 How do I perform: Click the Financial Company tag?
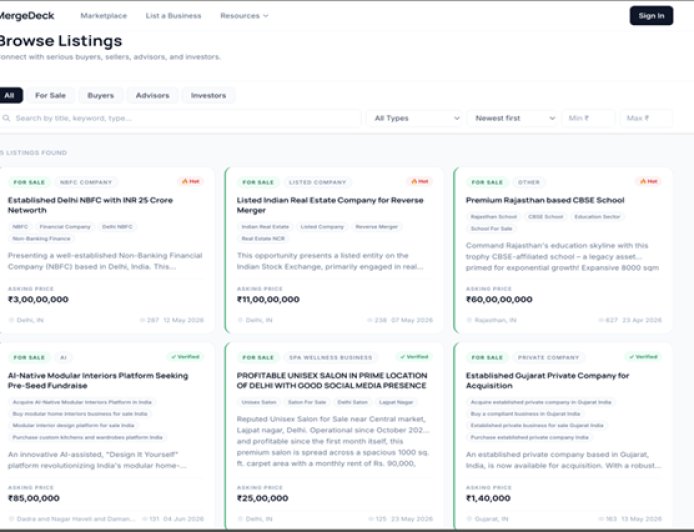point(65,227)
